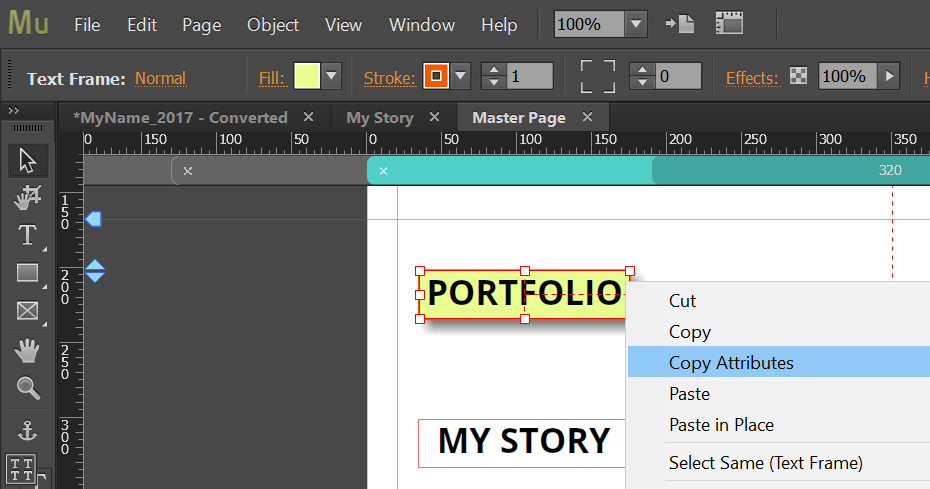Image resolution: width=930 pixels, height=489 pixels.
Task: Click the stroke weight input field
Action: click(529, 76)
